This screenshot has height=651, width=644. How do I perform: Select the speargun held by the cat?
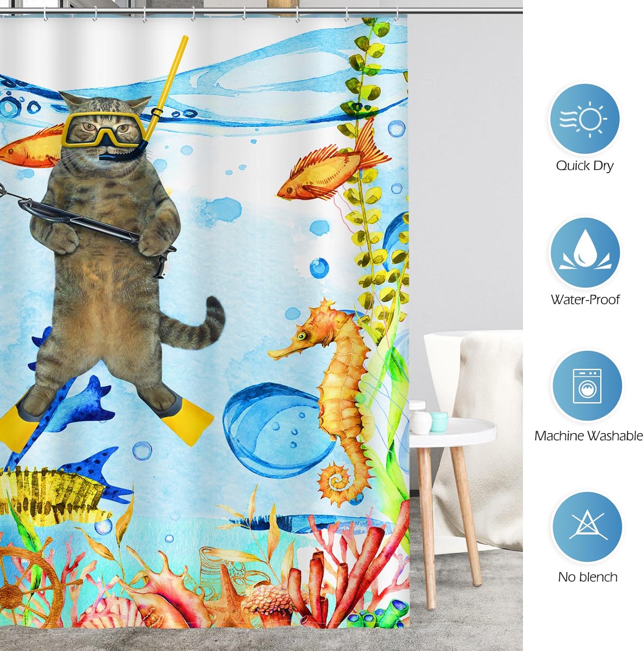(x=87, y=217)
